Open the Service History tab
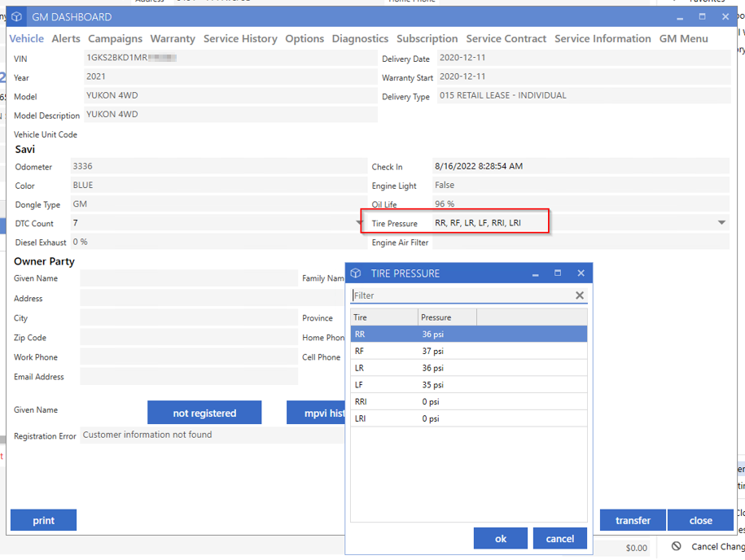 [x=240, y=39]
